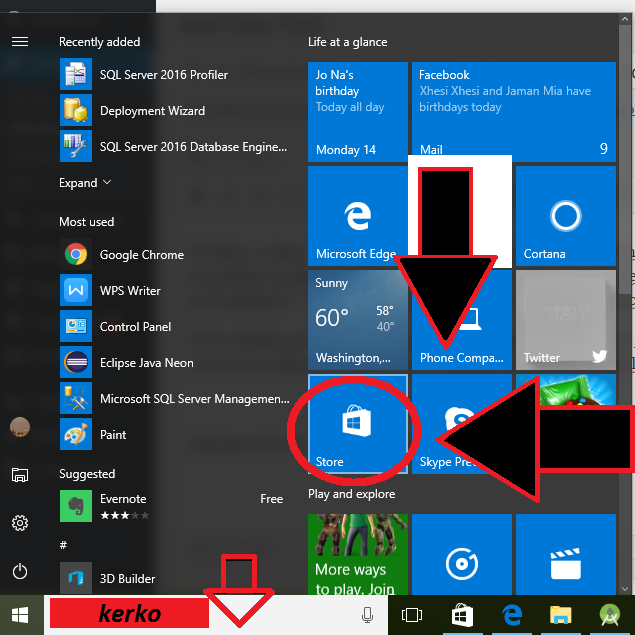Expand the Recently added list
Screen dimensions: 635x635
tap(85, 183)
